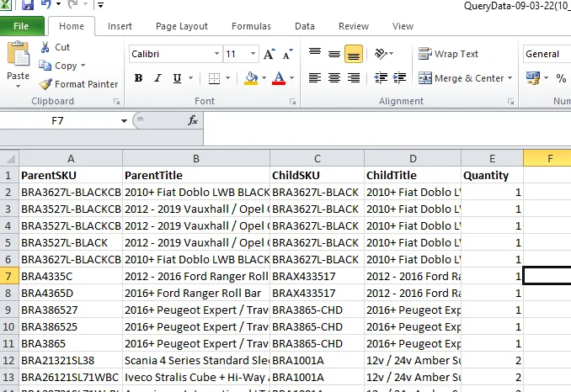Click cell containing BRA4335C
Screen dimensions: 571x392
click(x=71, y=277)
